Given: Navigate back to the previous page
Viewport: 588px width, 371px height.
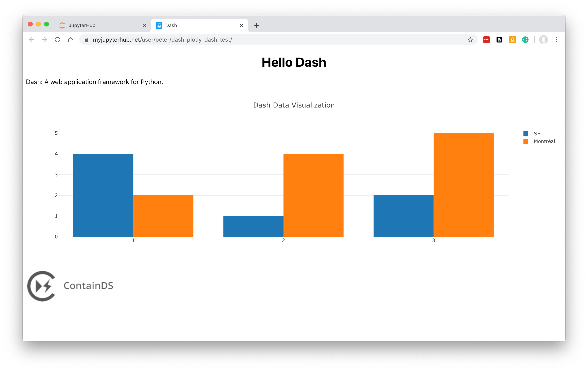Looking at the screenshot, I should [x=32, y=40].
